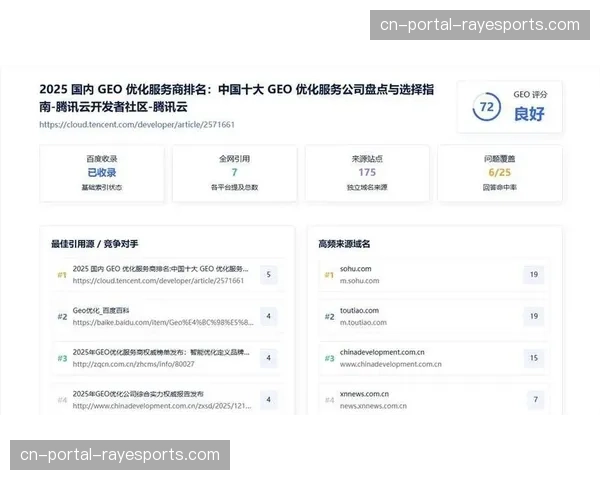Click the www.chinadevelopment.com.cn subdomain in domains list
This screenshot has width=600, height=480.
point(391,364)
